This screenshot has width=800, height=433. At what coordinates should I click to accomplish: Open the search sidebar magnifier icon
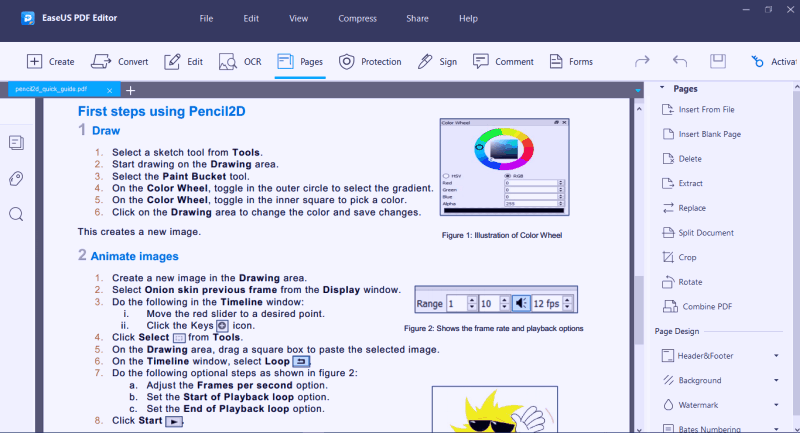[x=16, y=214]
